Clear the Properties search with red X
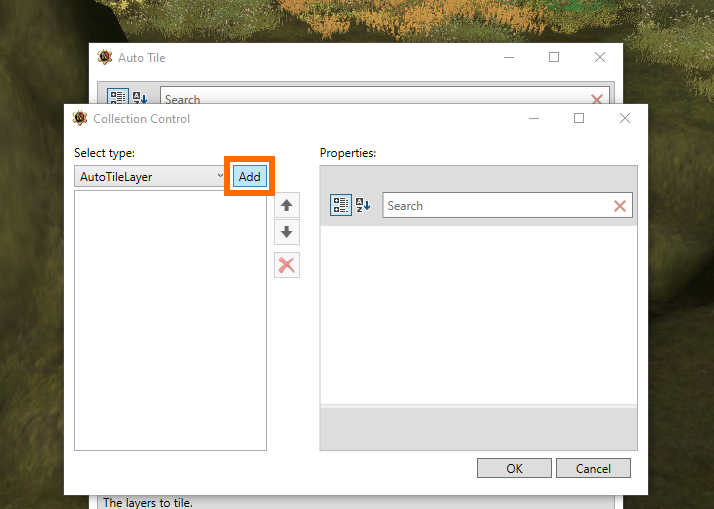This screenshot has height=509, width=714. pyautogui.click(x=620, y=206)
